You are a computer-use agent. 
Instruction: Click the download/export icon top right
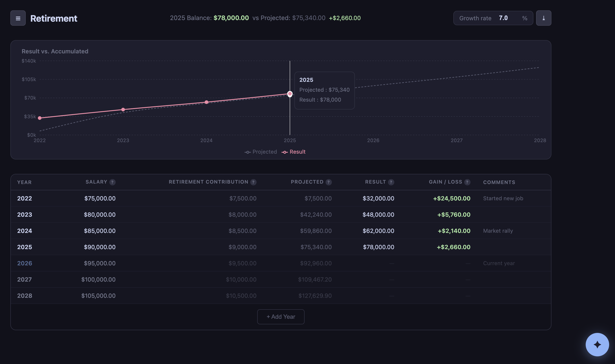click(x=543, y=18)
